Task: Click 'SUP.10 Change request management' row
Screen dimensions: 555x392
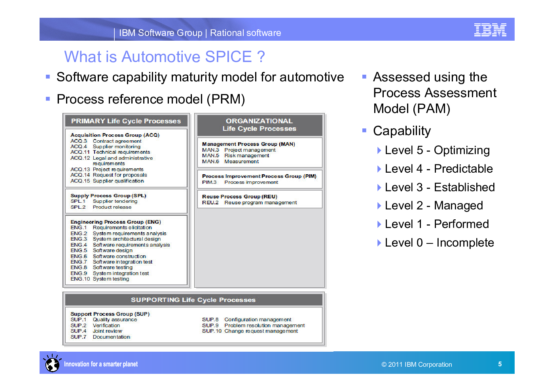Action: (x=250, y=331)
